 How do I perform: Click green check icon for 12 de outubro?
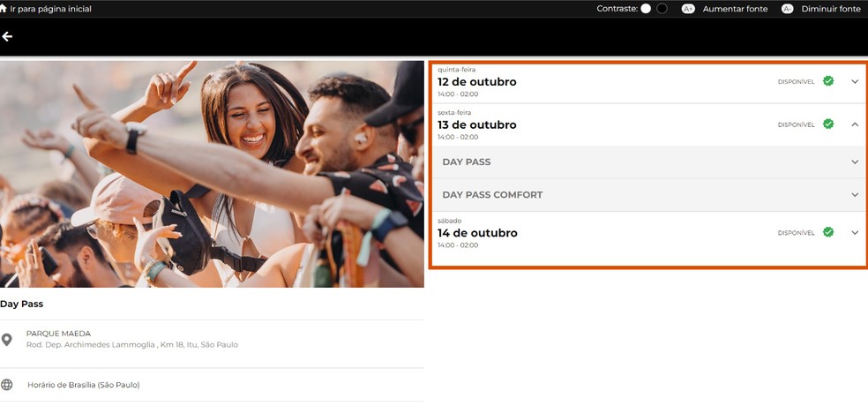828,81
